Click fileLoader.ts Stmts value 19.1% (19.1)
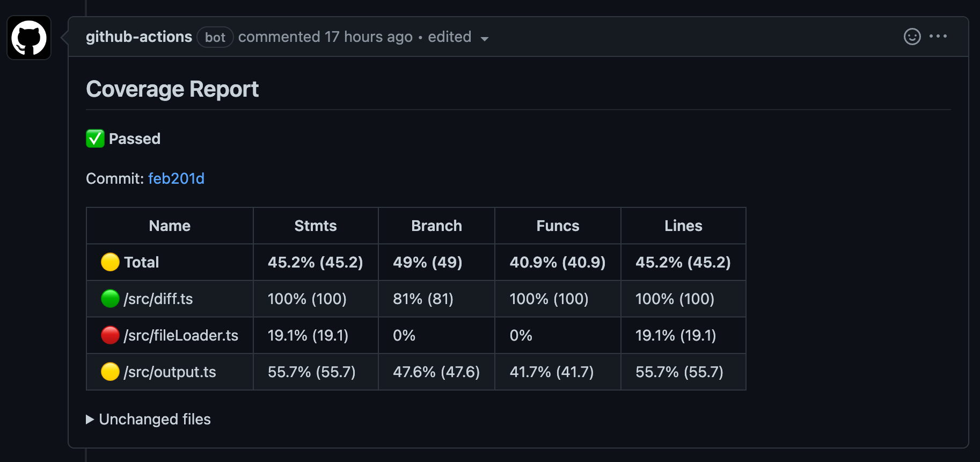 [x=308, y=335]
